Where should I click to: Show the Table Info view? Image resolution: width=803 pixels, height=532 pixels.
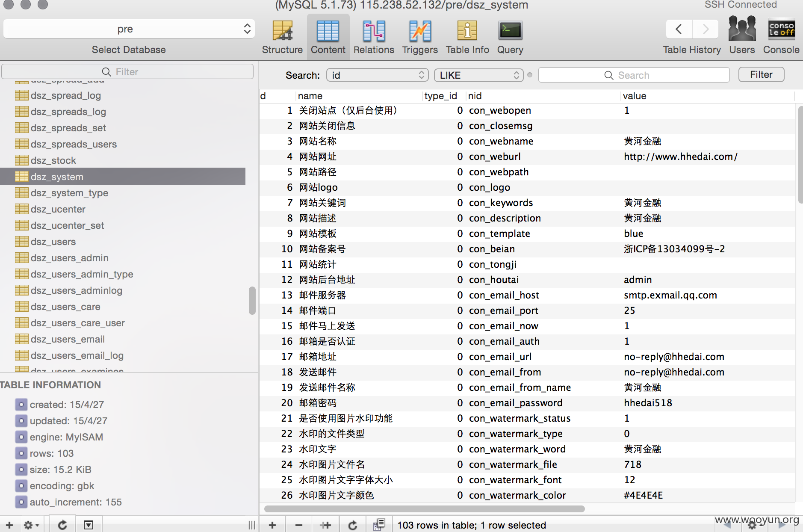point(467,38)
